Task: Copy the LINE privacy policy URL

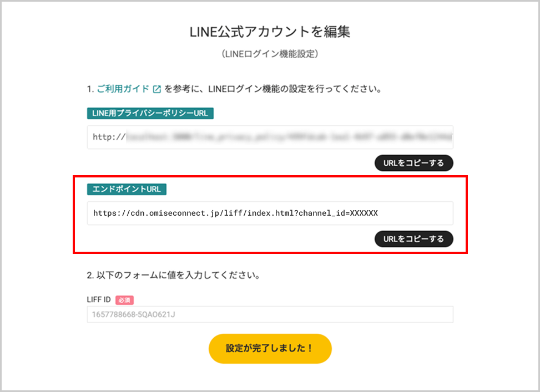Action: tap(413, 163)
